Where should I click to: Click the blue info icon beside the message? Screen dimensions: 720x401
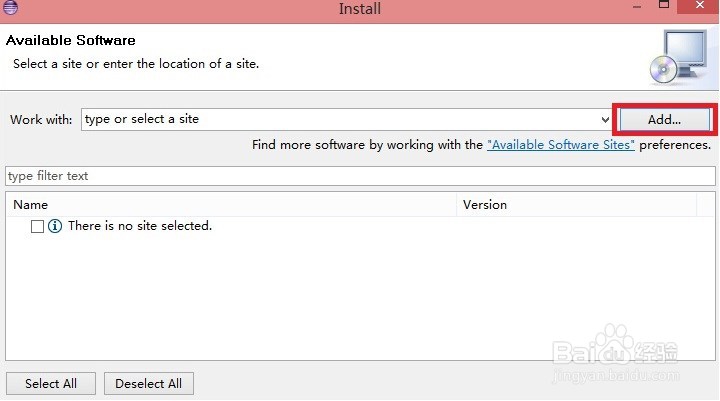coord(55,226)
